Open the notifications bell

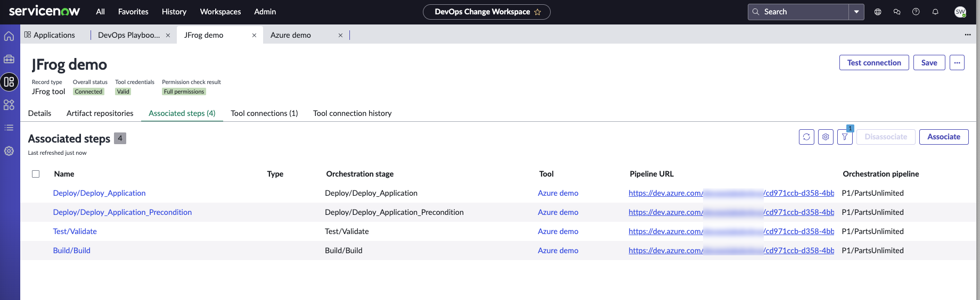[x=935, y=12]
